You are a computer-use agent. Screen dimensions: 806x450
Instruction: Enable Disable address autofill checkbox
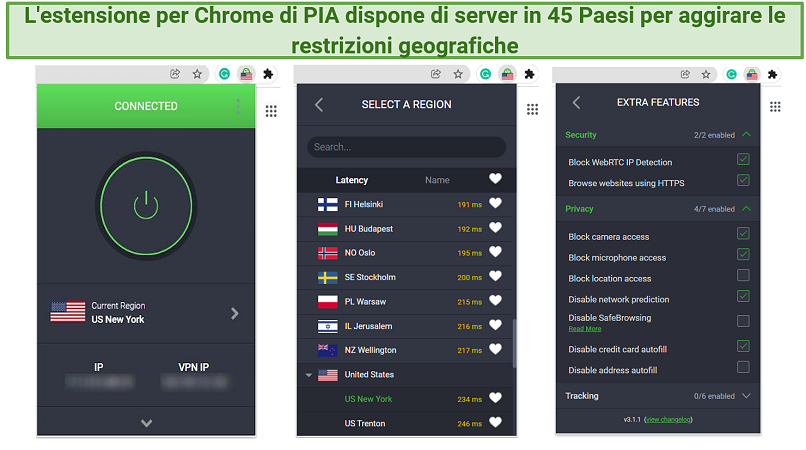tap(743, 367)
